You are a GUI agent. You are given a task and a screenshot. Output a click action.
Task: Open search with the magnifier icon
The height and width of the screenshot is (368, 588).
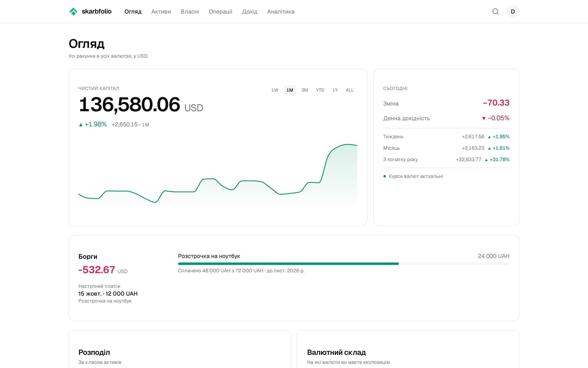pos(496,11)
